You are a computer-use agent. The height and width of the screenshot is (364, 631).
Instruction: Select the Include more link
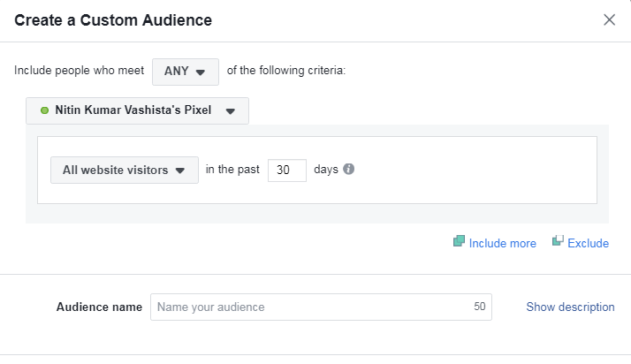pyautogui.click(x=502, y=243)
